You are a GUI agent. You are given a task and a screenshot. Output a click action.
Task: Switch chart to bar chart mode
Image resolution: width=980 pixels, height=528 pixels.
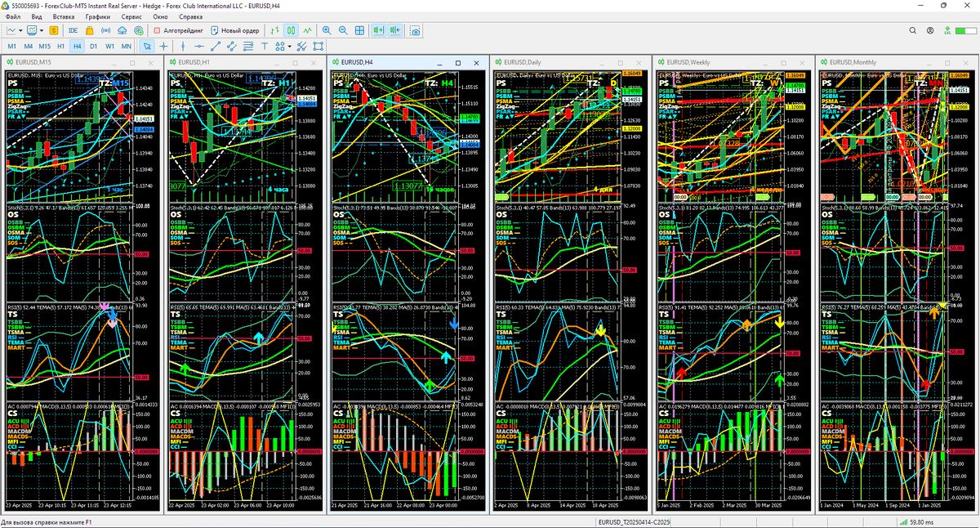pos(275,30)
